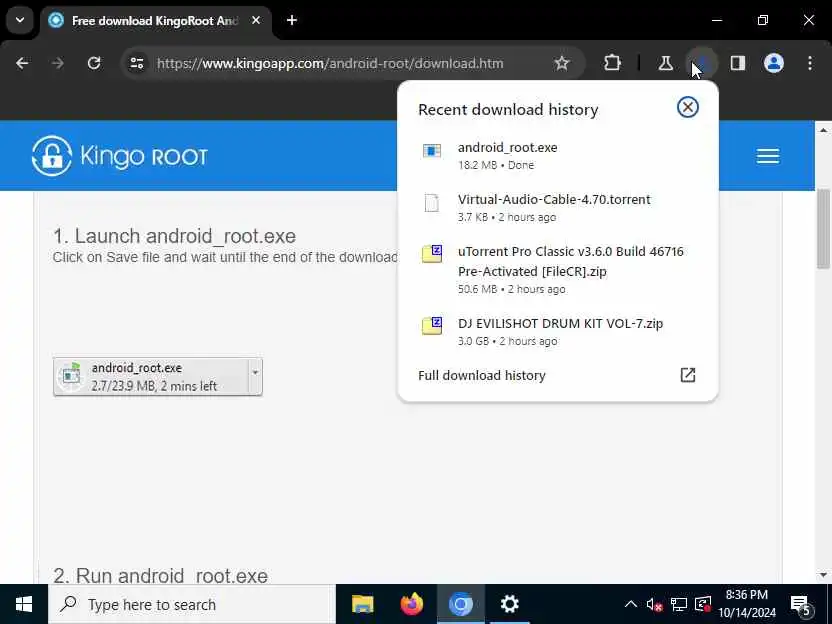Close the KingoRoot browser tab

[256, 20]
